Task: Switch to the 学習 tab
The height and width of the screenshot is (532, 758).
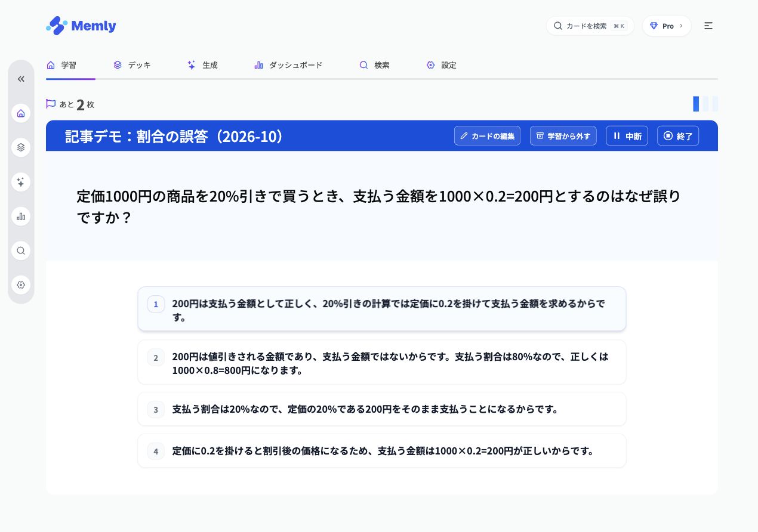Action: [x=61, y=65]
